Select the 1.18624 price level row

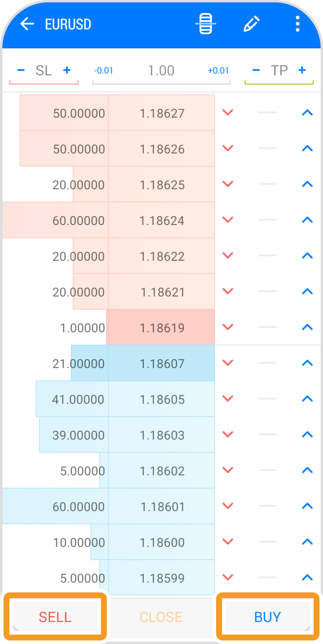click(162, 220)
